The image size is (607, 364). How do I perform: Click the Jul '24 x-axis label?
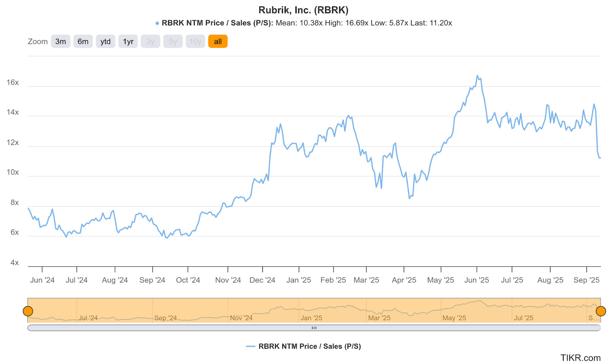[x=77, y=280]
